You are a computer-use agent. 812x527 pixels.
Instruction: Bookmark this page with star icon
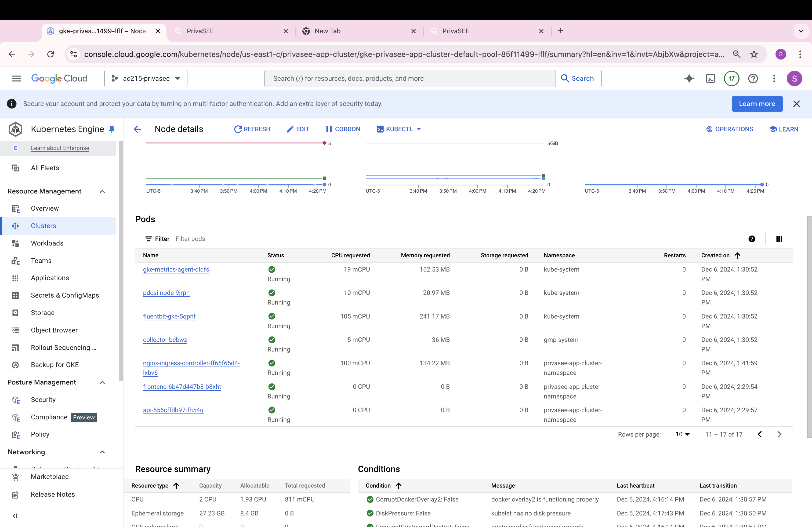click(754, 54)
